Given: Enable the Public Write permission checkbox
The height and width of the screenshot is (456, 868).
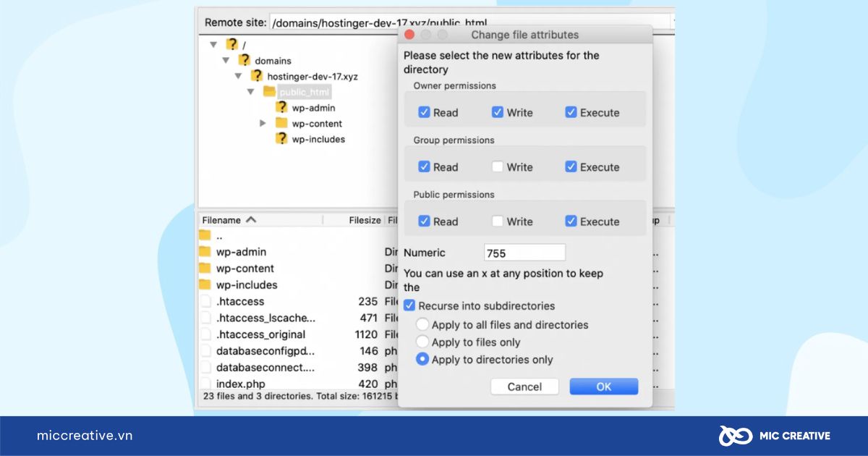Looking at the screenshot, I should pyautogui.click(x=498, y=221).
